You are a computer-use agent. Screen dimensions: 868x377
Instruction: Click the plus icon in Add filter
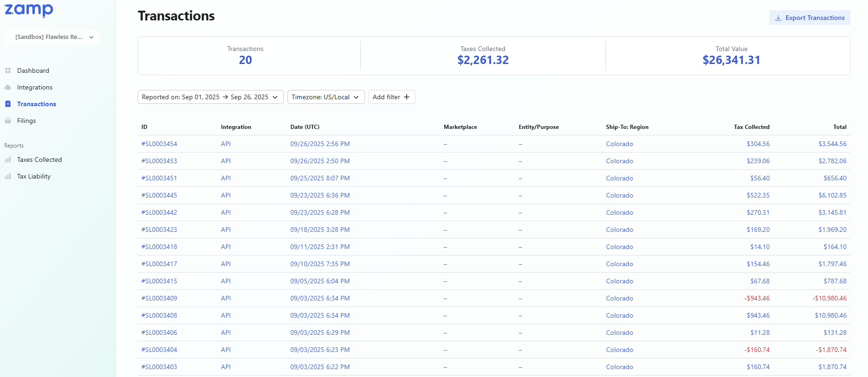pyautogui.click(x=407, y=97)
